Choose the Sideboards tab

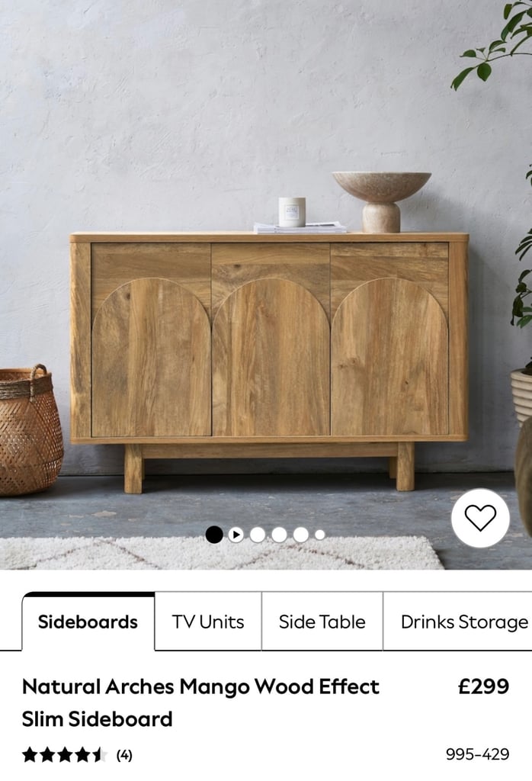pyautogui.click(x=88, y=622)
